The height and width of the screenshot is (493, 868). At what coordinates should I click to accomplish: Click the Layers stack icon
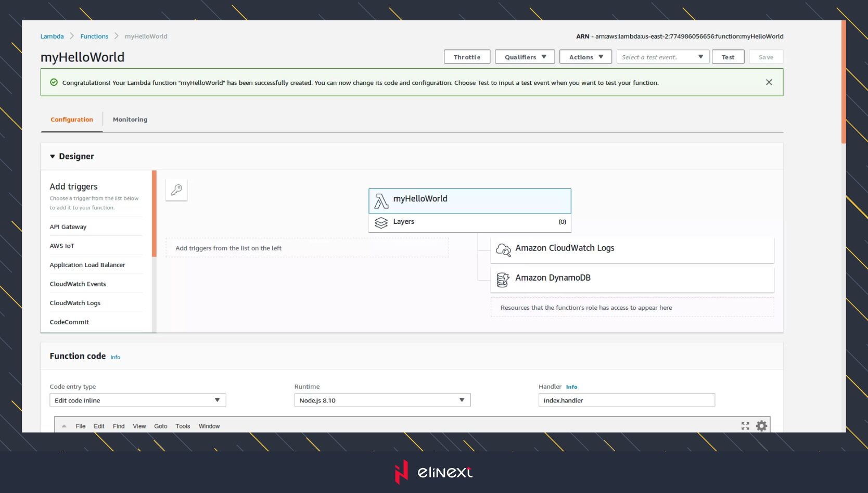point(381,223)
